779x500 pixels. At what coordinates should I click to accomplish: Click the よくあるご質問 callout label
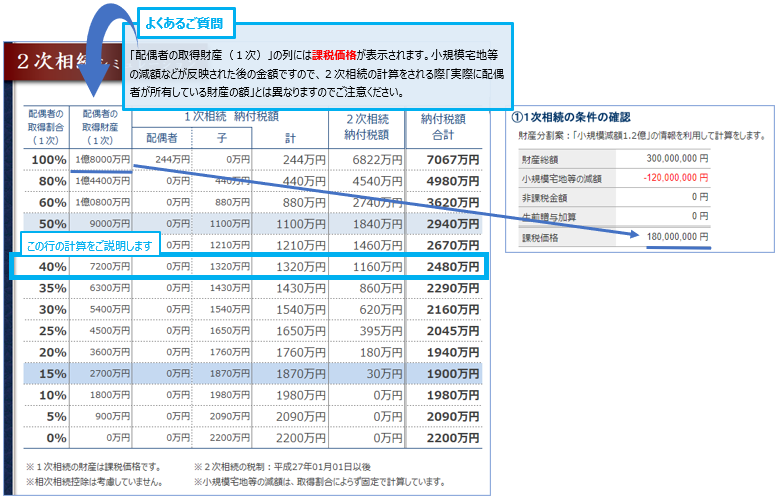183,20
